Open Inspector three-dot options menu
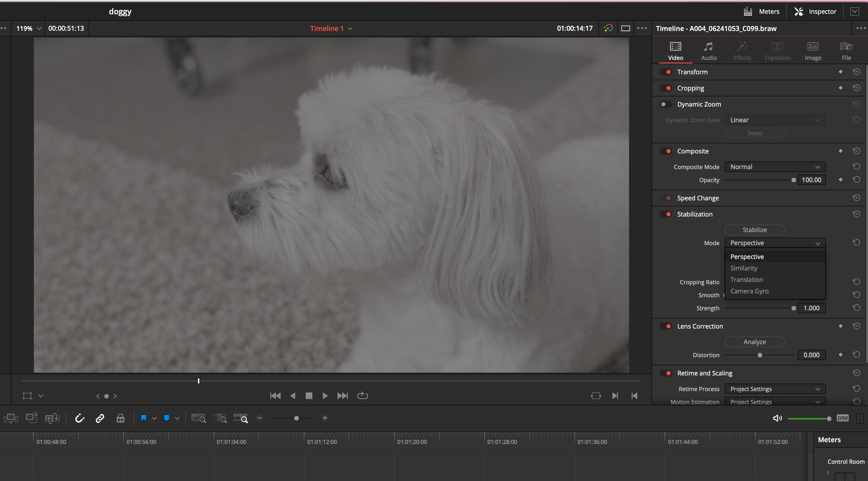868x481 pixels. (x=861, y=28)
